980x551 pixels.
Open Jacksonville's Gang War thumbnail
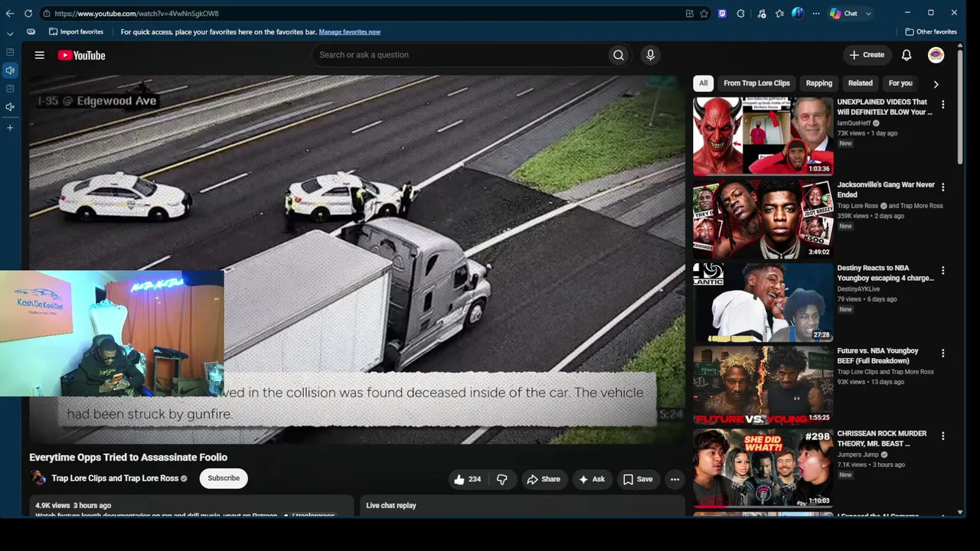[x=763, y=219]
